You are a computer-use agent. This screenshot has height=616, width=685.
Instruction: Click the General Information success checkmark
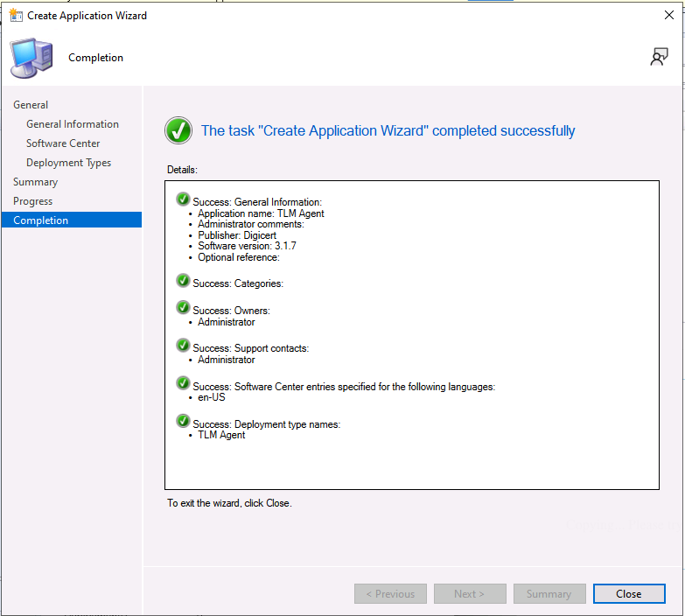point(183,199)
